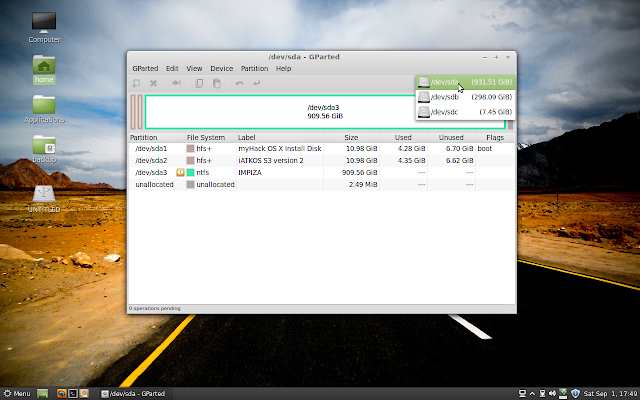Click the Copy partition toolbar icon
The width and height of the screenshot is (640, 400).
(x=199, y=83)
